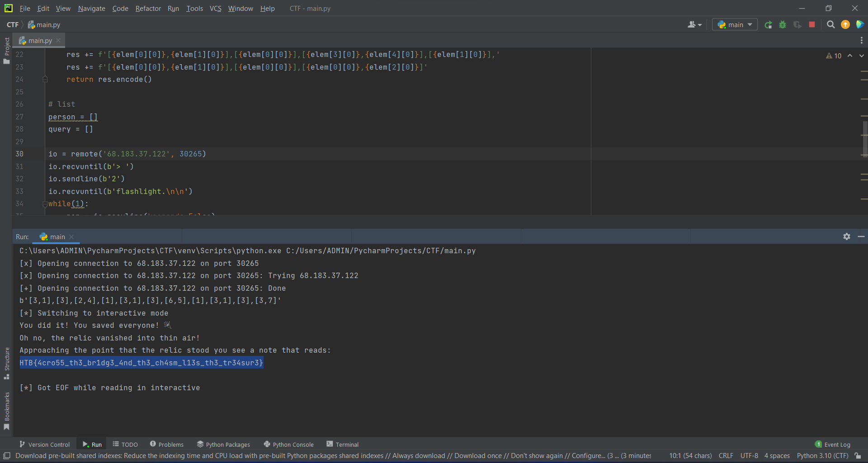868x463 pixels.
Task: Open the Python Console tool window
Action: coord(288,444)
